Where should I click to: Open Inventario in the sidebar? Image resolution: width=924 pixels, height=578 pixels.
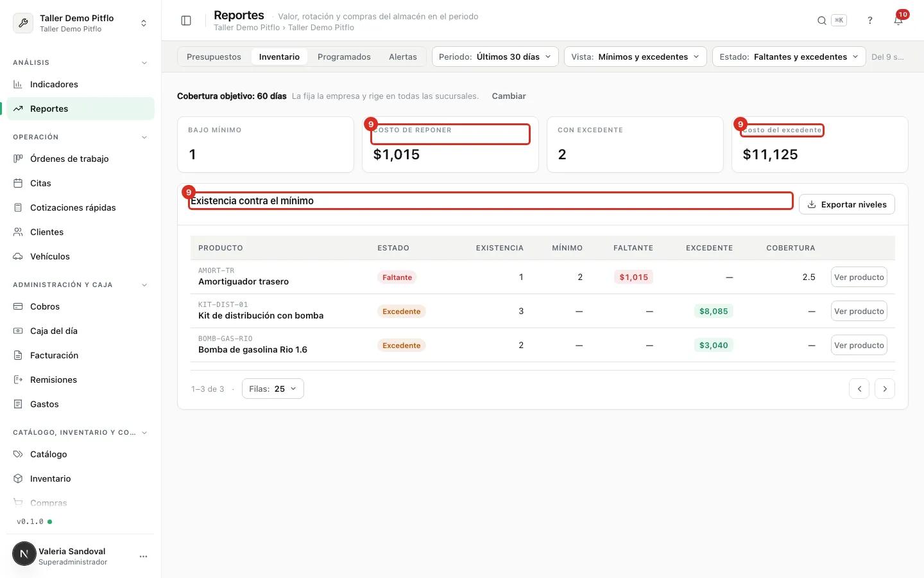click(80, 478)
